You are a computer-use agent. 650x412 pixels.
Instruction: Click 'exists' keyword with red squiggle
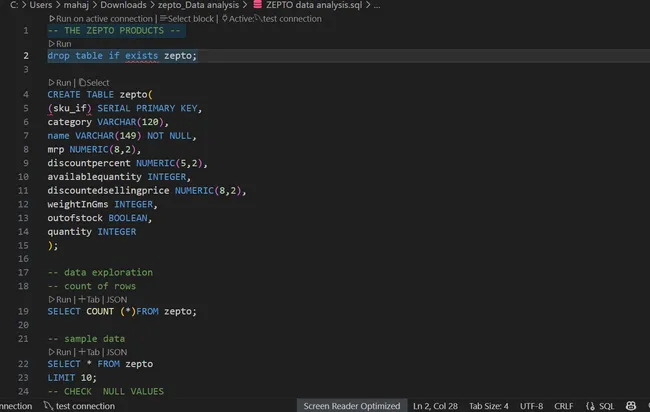pos(141,56)
